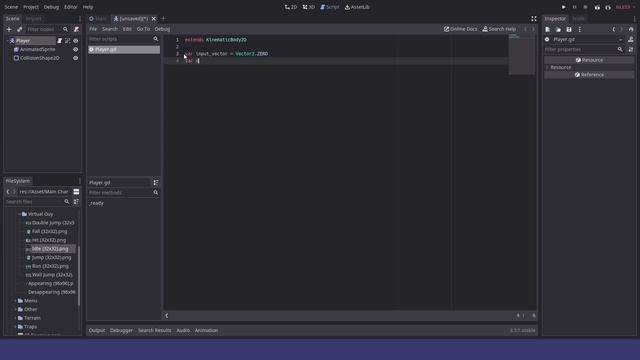Open the Editor menu
Screen dimensions: 640x360
tap(70, 7)
